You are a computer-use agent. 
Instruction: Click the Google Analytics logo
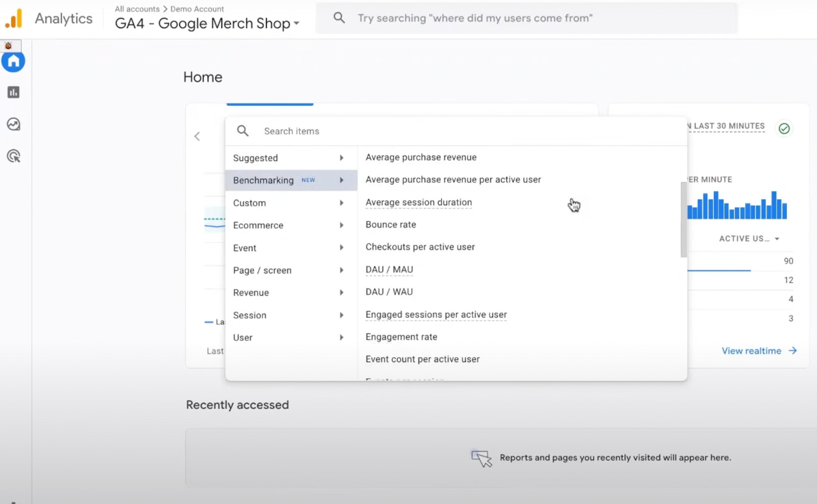click(x=14, y=18)
